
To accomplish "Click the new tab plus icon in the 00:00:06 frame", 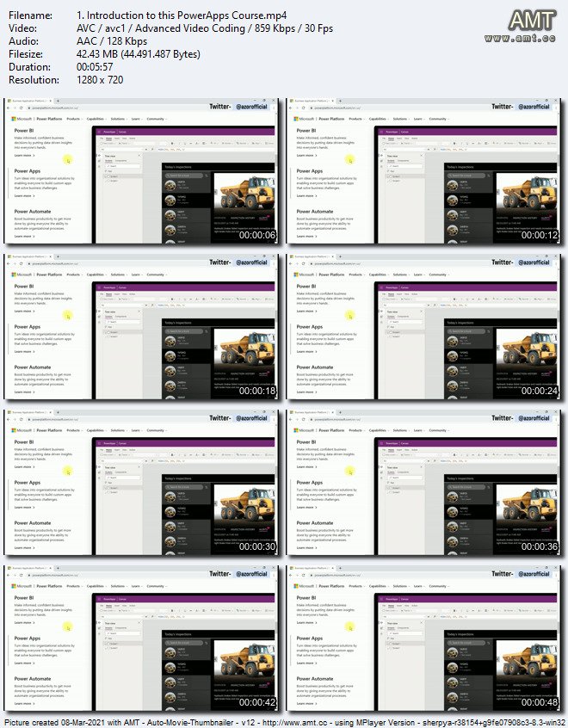I will coord(58,101).
